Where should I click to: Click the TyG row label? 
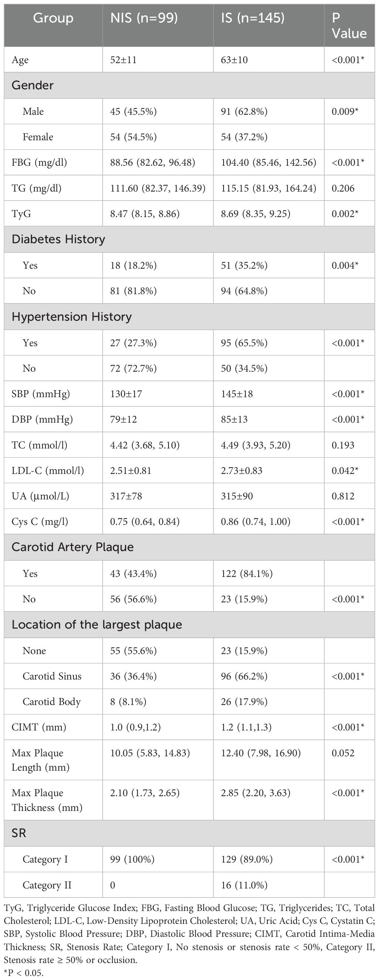point(21,214)
